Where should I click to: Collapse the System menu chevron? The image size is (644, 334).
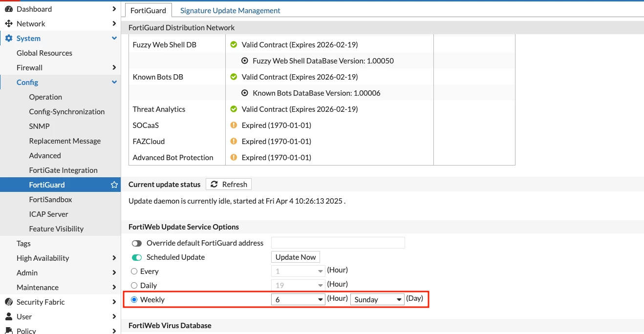click(114, 38)
